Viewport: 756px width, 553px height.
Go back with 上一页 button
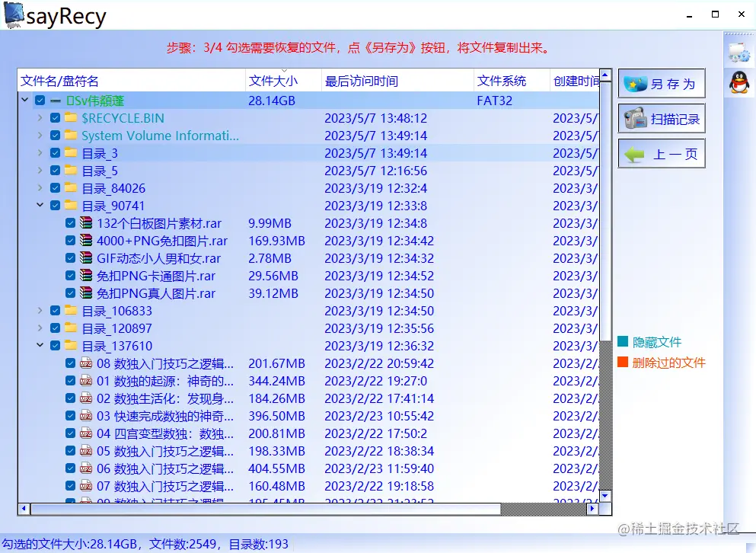click(x=662, y=154)
